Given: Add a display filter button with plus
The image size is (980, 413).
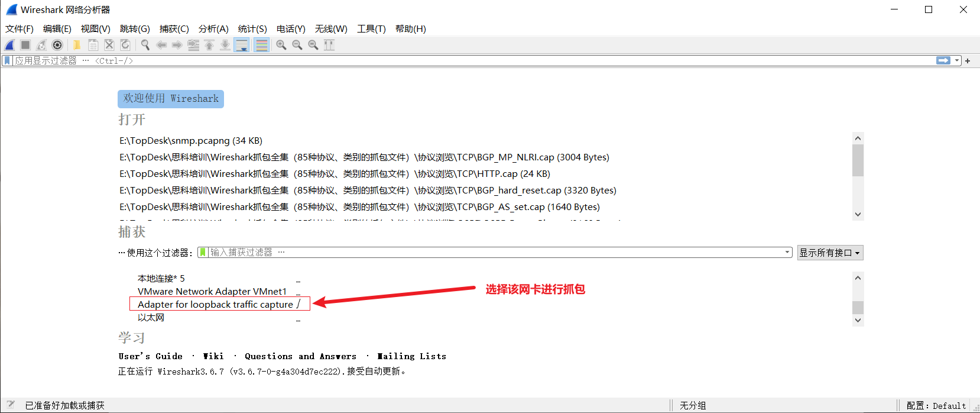Looking at the screenshot, I should [x=968, y=61].
